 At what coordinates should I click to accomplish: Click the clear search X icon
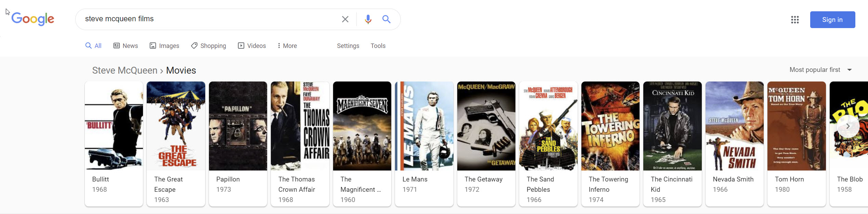(345, 19)
